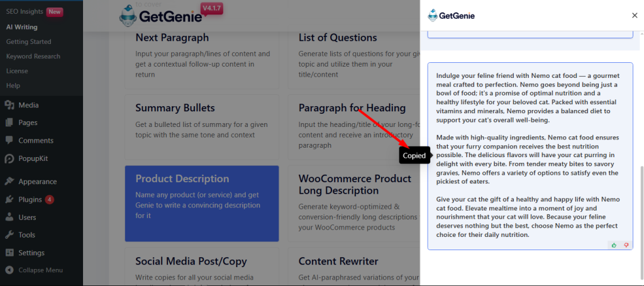Screen dimensions: 644x286
Task: Select the Paragraph for Heading template
Action: 353,127
